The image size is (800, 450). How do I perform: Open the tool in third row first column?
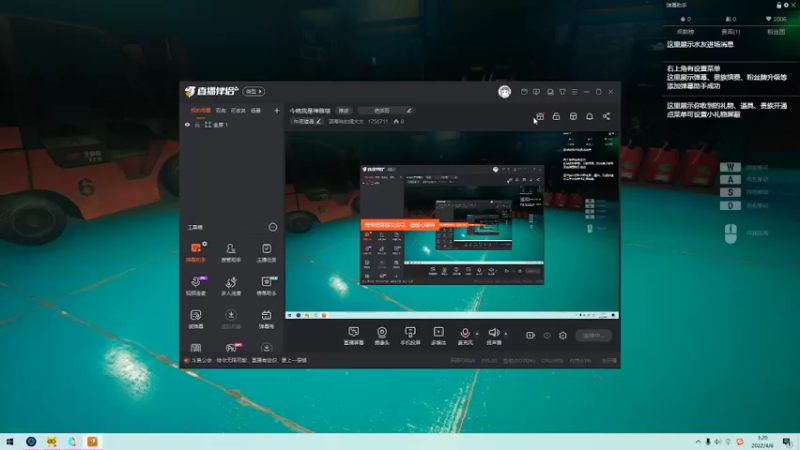(x=196, y=319)
